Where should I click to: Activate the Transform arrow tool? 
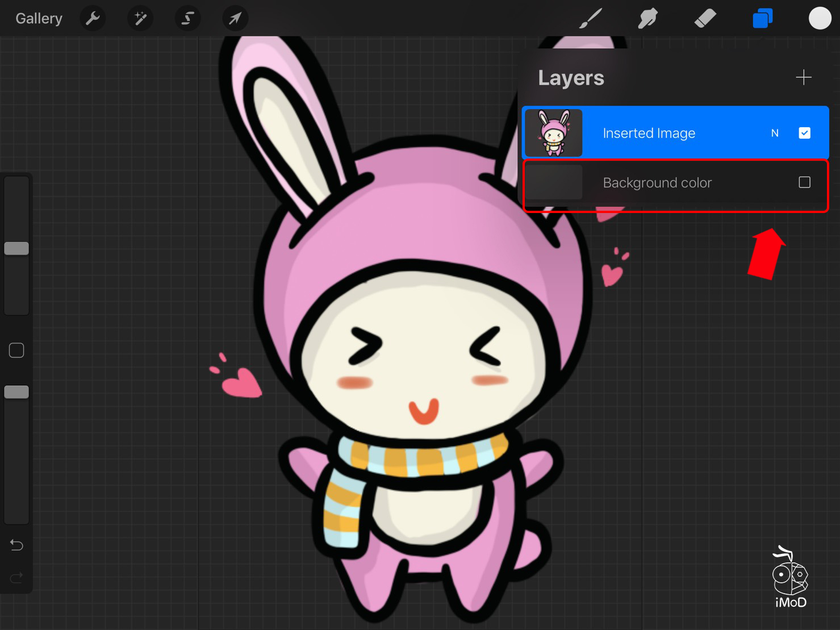click(x=235, y=19)
